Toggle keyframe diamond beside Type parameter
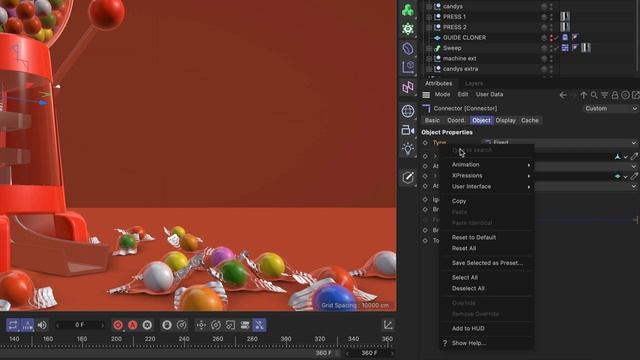This screenshot has height=360, width=640. point(425,142)
